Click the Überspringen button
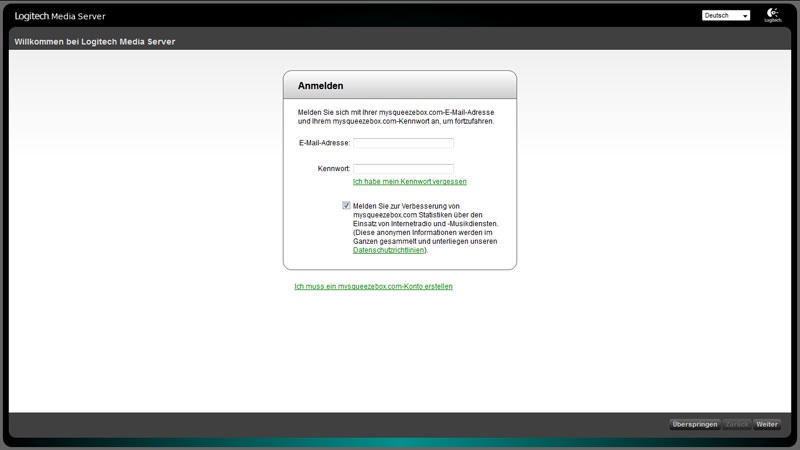Viewport: 800px width, 450px height. coord(694,424)
